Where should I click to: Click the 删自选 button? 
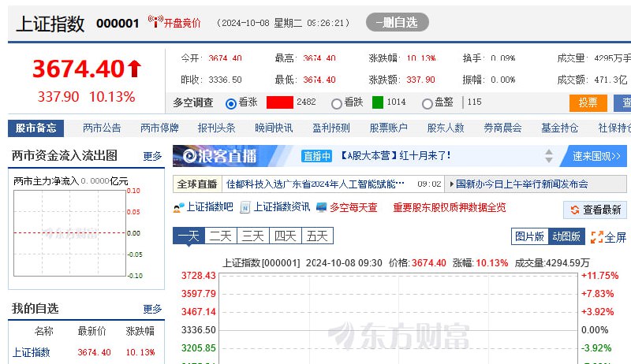tap(398, 22)
